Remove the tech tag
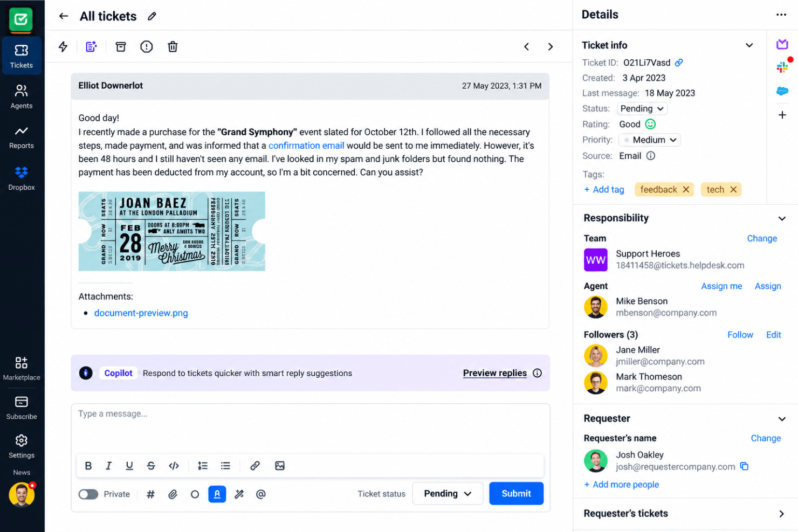Screen dimensions: 798x532 [x=733, y=190]
